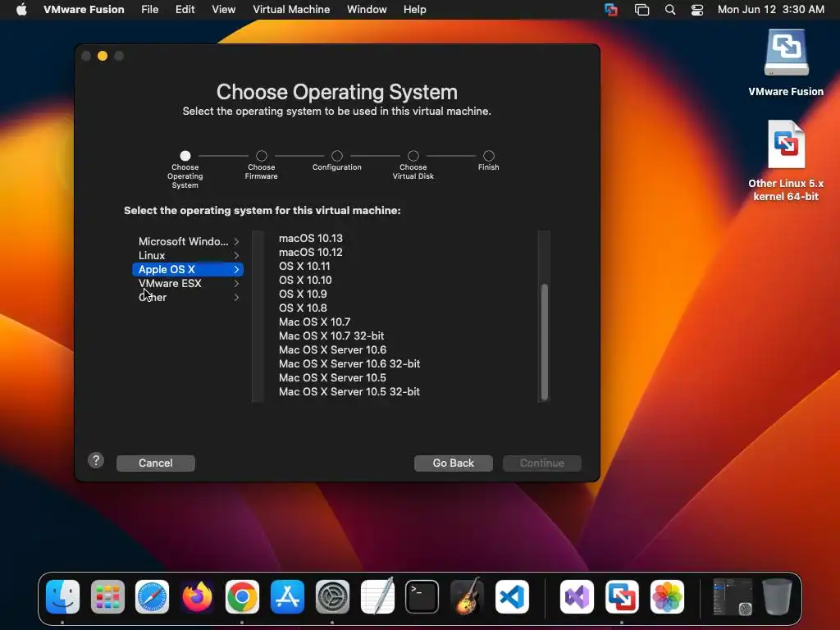
Task: Click the OS version list scrollbar
Action: [545, 341]
